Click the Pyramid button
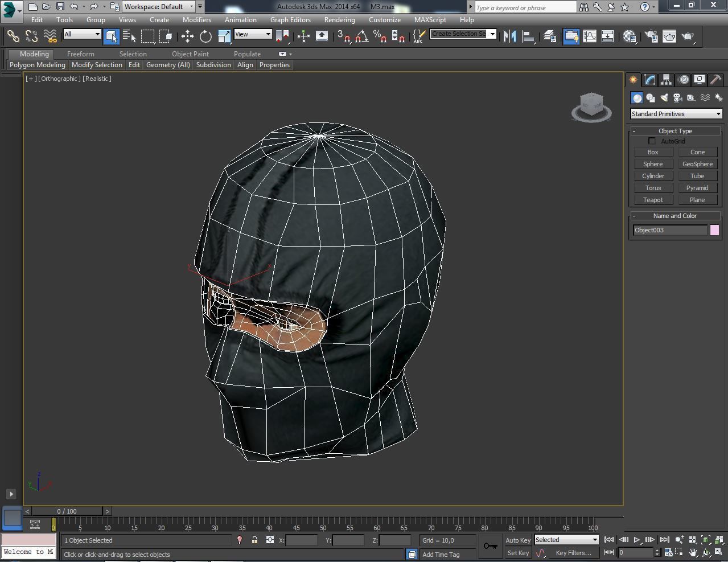The height and width of the screenshot is (562, 728). [x=697, y=188]
